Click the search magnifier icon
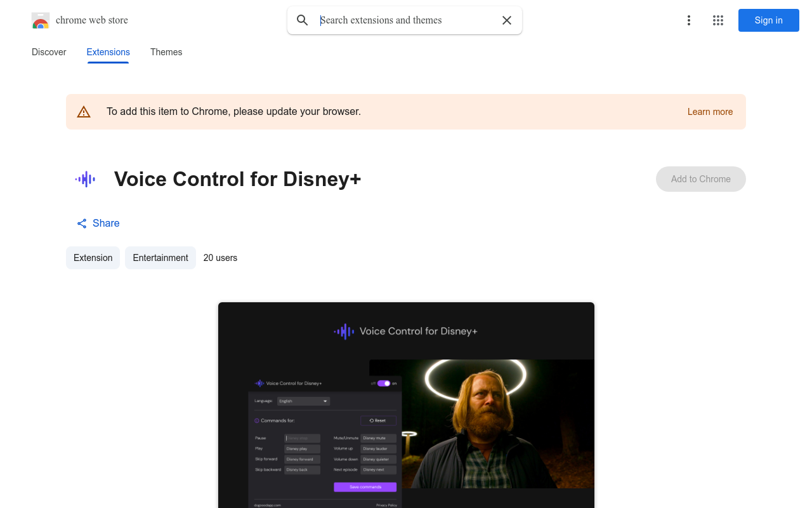The image size is (812, 508). [303, 20]
